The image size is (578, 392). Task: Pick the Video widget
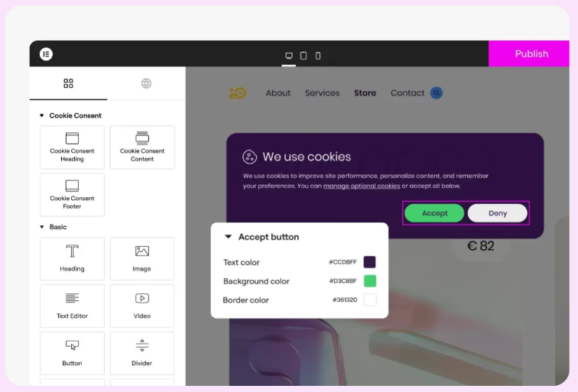[x=142, y=306]
